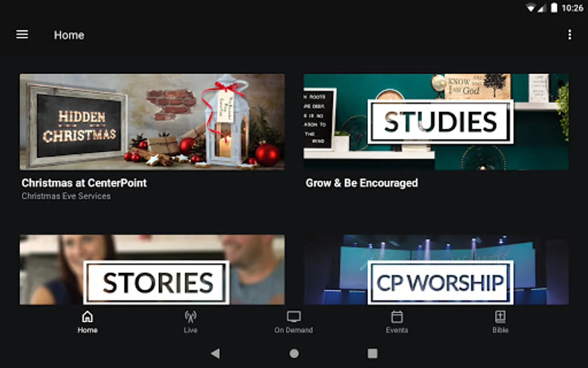Tap the Home title in top bar
588x368 pixels.
click(x=69, y=35)
